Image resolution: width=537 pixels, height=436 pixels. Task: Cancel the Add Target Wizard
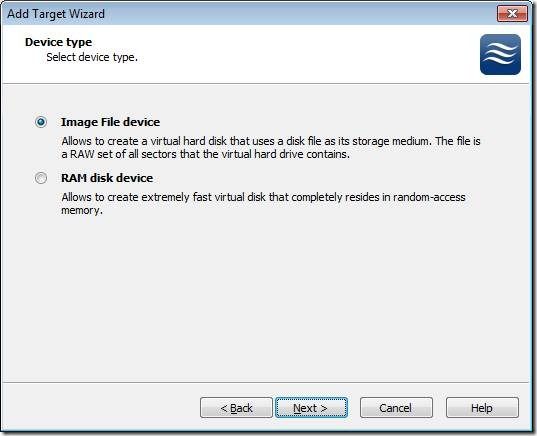coord(396,408)
